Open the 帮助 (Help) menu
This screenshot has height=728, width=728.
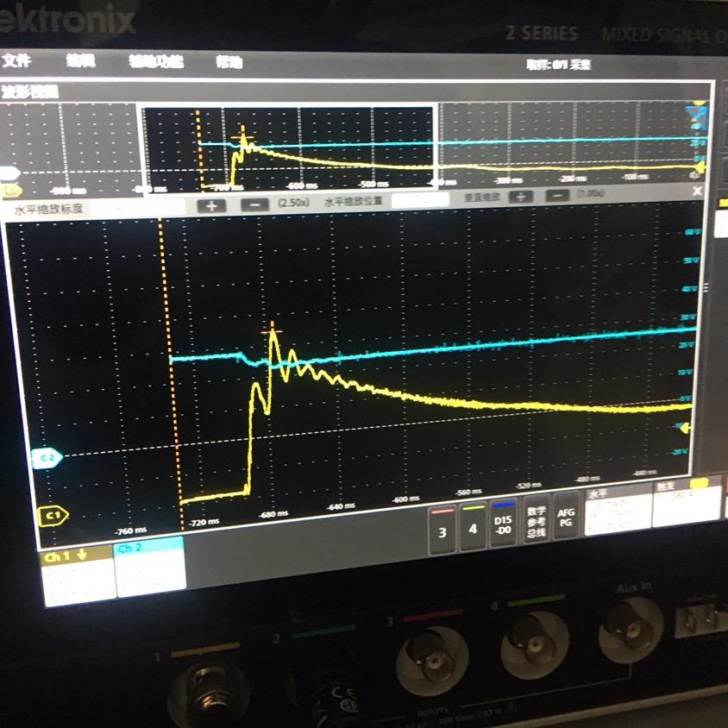229,62
